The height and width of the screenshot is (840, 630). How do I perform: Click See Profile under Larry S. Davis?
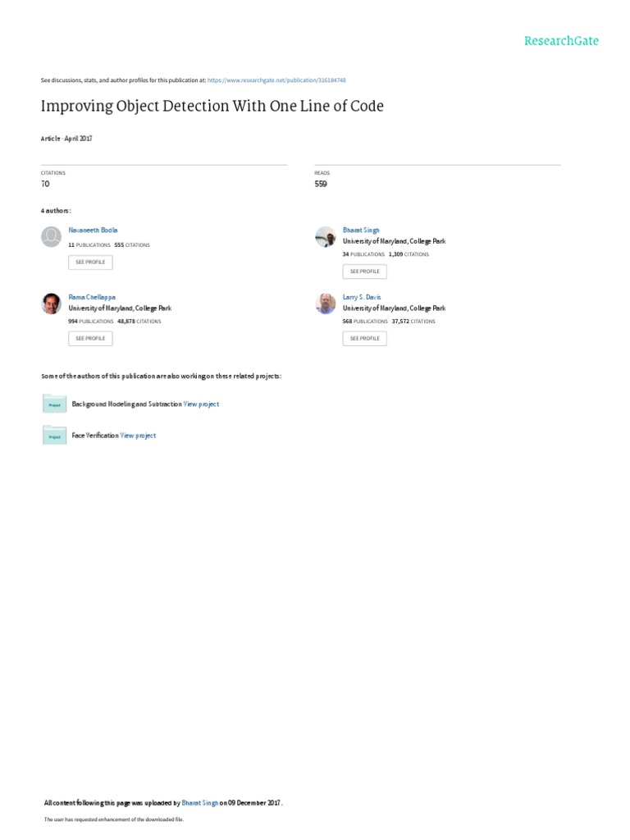[x=365, y=339]
